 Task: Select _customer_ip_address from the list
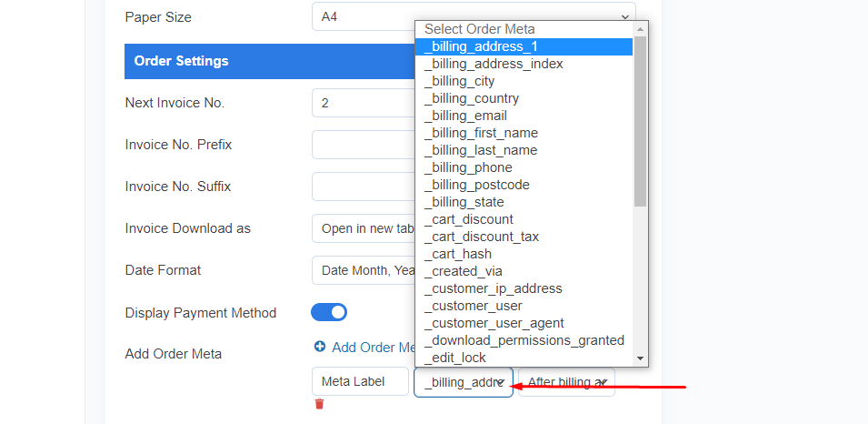coord(524,288)
